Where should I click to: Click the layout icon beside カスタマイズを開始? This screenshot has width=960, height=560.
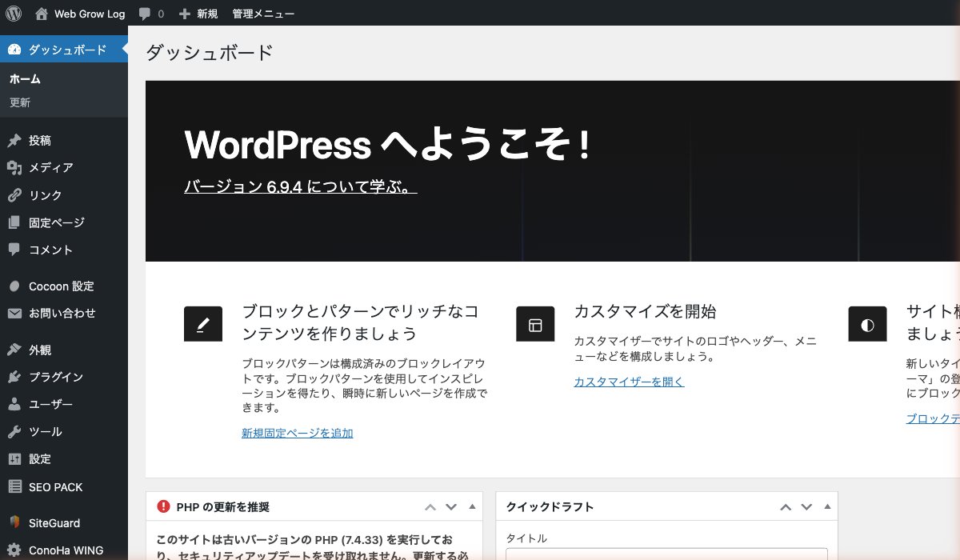tap(535, 325)
